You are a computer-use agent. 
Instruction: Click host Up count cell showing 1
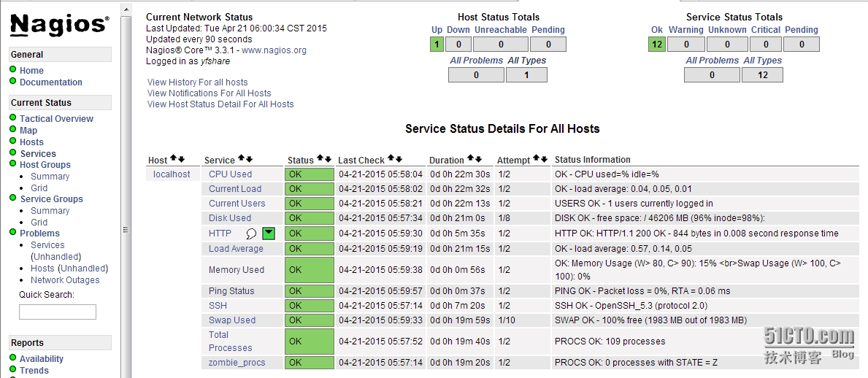[437, 45]
